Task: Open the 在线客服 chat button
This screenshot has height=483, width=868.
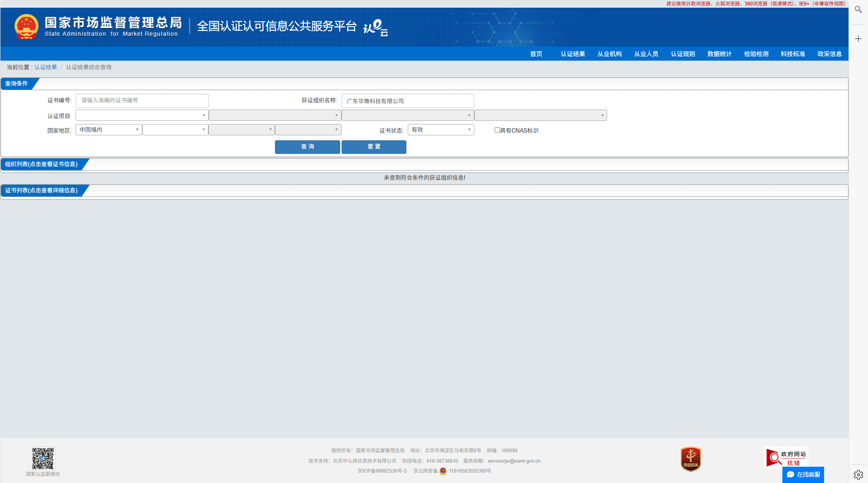Action: click(803, 474)
